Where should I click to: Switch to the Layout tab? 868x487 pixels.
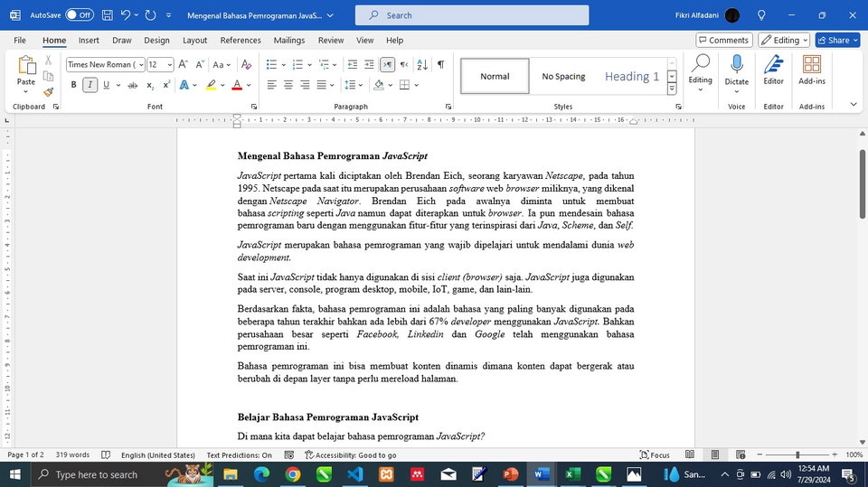click(195, 40)
